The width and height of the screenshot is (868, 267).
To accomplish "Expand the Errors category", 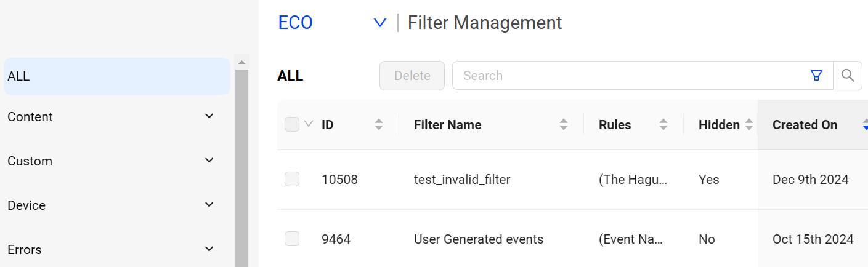I will point(209,249).
